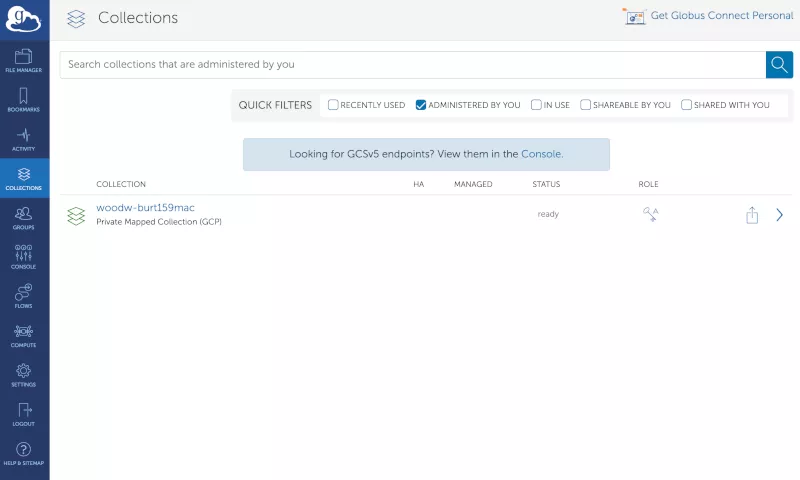Image resolution: width=800 pixels, height=480 pixels.
Task: Enable the Recently Used filter
Action: [333, 105]
